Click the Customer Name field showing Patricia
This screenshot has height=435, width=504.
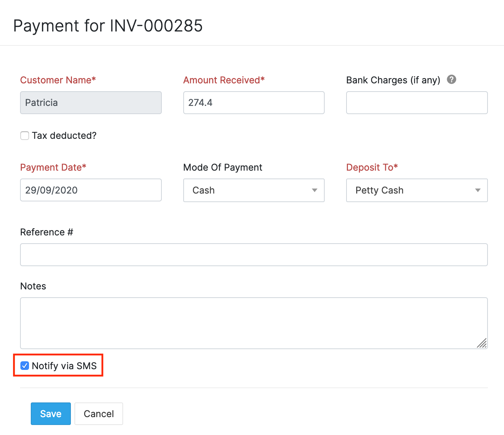pyautogui.click(x=91, y=103)
